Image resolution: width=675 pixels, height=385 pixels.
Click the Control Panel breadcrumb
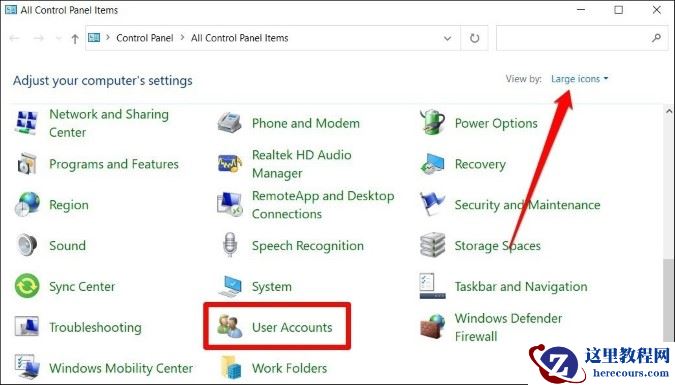coord(145,38)
